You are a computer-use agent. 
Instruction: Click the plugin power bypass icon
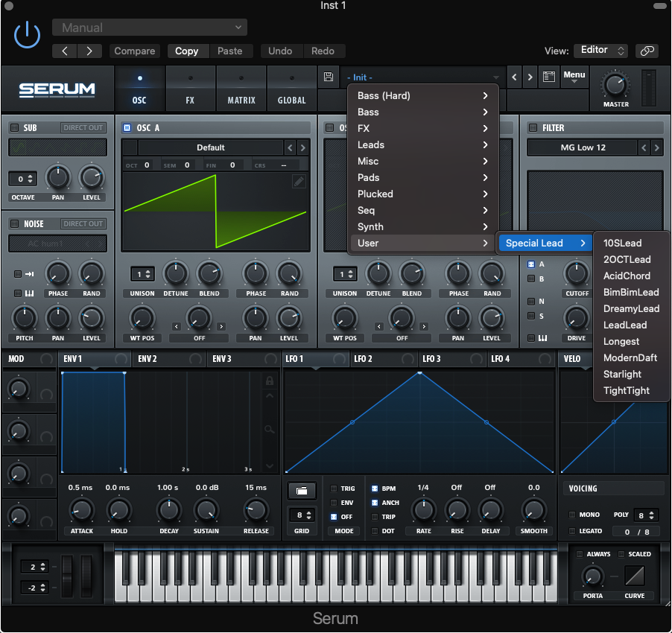[x=28, y=35]
